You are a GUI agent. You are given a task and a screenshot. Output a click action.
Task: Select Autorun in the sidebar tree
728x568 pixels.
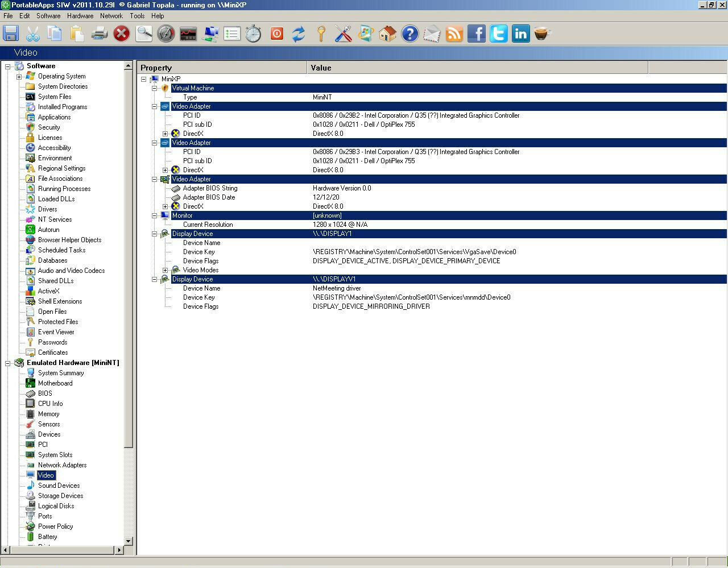point(48,230)
